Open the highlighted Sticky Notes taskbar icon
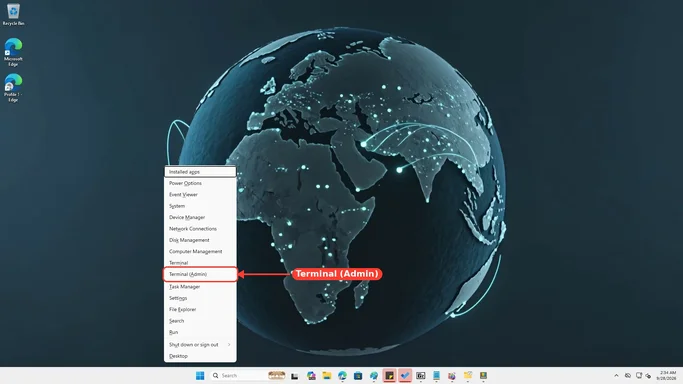The height and width of the screenshot is (384, 683). coord(389,375)
